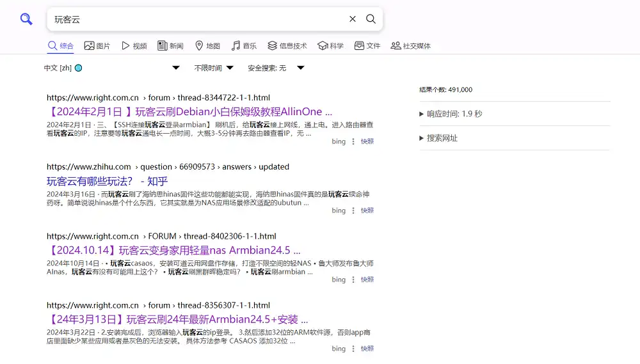
Task: Click URL of thread-8402306 result
Action: [161, 236]
